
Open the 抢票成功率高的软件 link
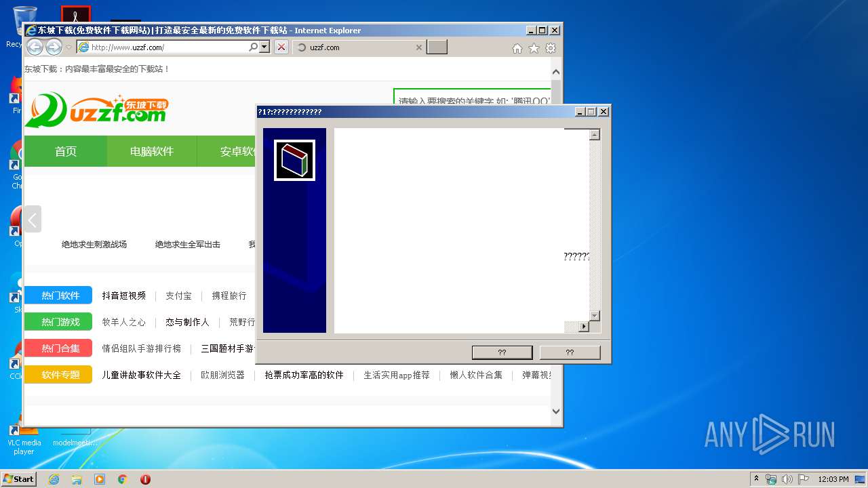pos(304,375)
